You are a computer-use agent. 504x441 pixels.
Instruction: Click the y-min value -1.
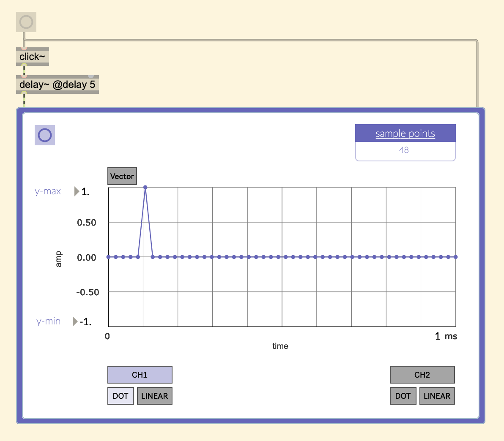[85, 321]
